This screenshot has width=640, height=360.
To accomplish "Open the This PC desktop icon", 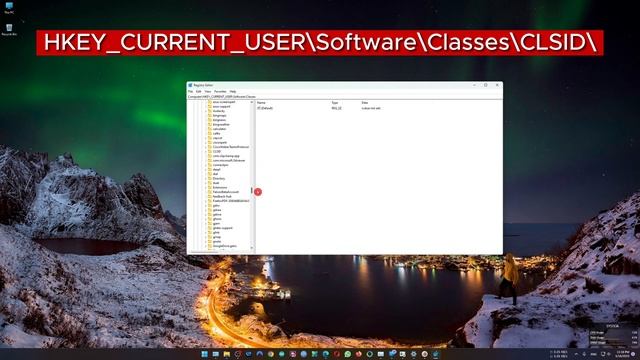I will tap(9, 8).
